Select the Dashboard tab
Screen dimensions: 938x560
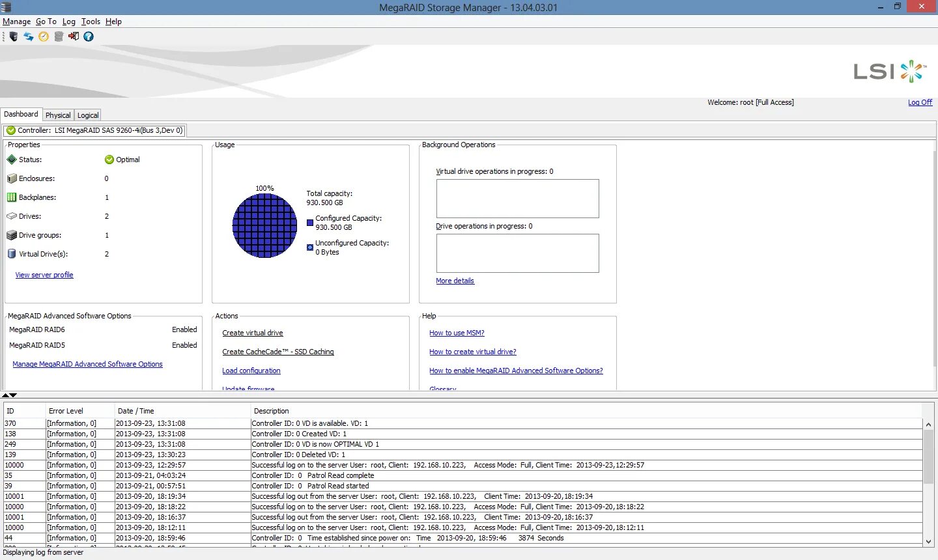tap(21, 114)
